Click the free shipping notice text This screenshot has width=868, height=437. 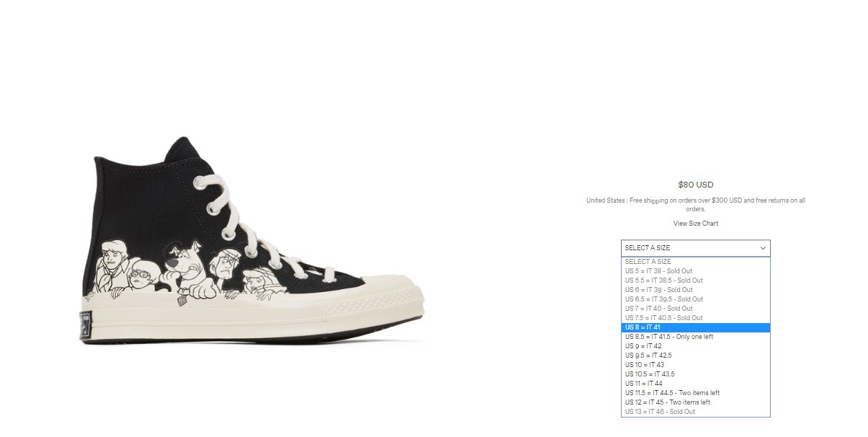pyautogui.click(x=696, y=205)
